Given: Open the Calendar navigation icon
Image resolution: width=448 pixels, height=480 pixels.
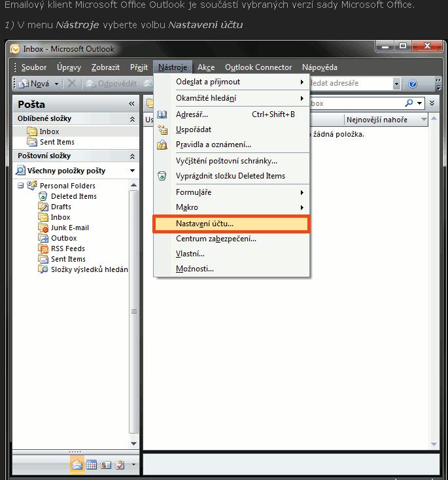Looking at the screenshot, I should coord(92,465).
